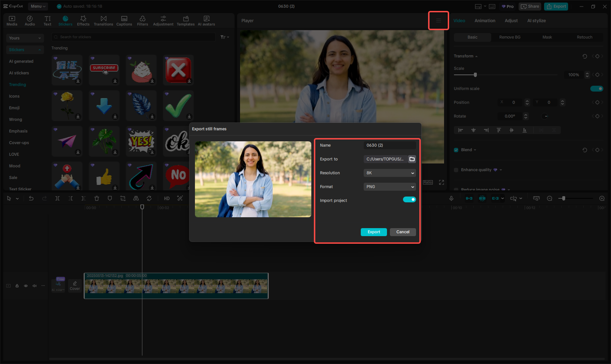Click the folder icon beside Export to
The height and width of the screenshot is (364, 611).
(412, 159)
